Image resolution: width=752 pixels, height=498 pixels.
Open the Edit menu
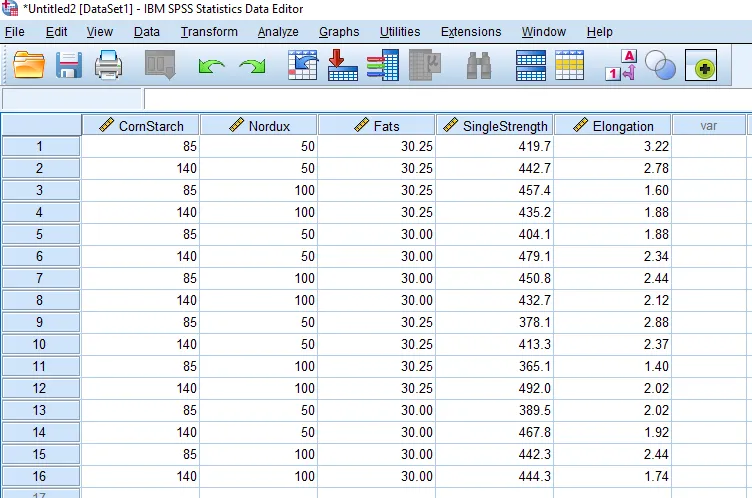(x=56, y=32)
